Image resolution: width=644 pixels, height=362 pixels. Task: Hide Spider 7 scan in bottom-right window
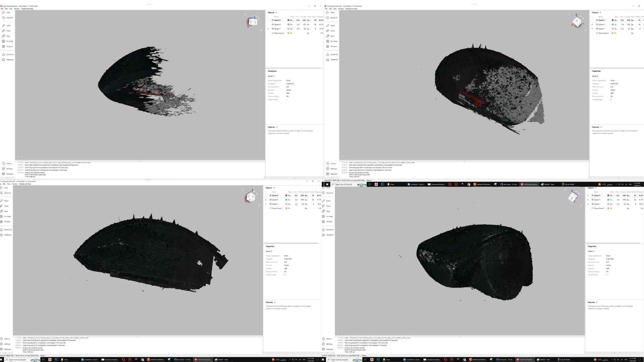pyautogui.click(x=588, y=204)
